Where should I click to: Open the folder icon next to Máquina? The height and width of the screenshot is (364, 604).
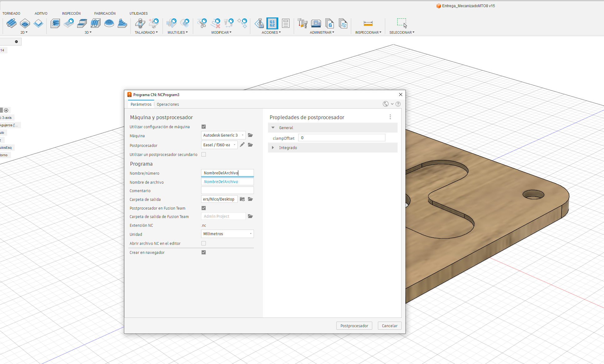pyautogui.click(x=250, y=135)
